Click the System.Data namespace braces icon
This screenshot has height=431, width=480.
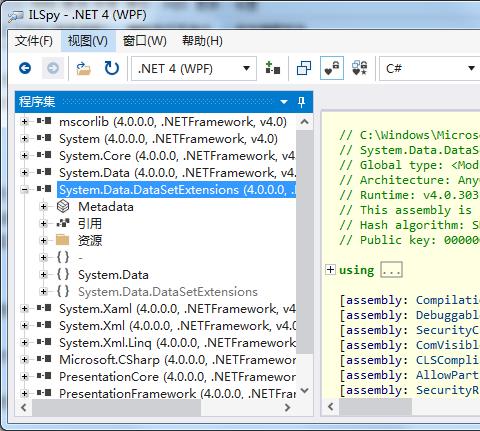(x=63, y=274)
